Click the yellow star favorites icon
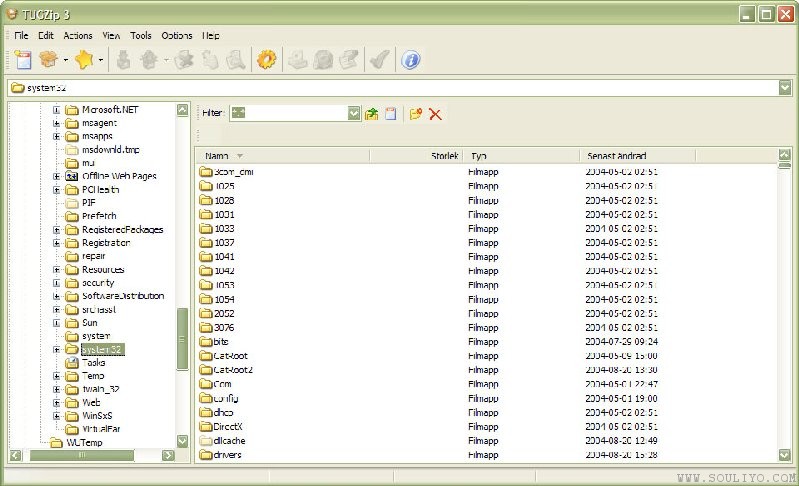799x486 pixels. click(84, 60)
